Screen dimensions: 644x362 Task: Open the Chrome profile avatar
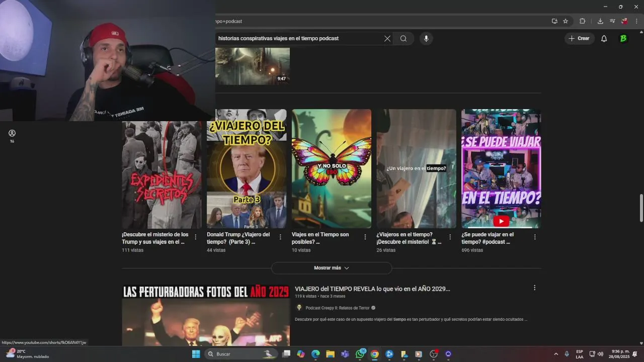[624, 21]
